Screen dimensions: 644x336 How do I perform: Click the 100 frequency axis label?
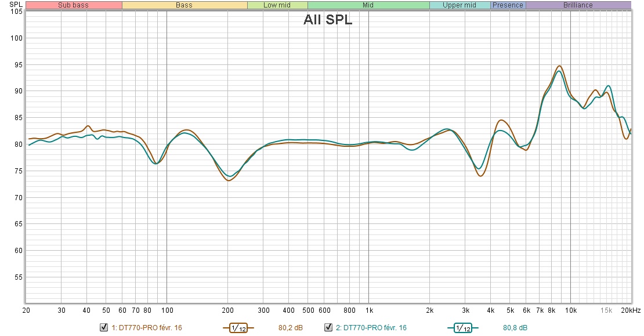point(167,310)
